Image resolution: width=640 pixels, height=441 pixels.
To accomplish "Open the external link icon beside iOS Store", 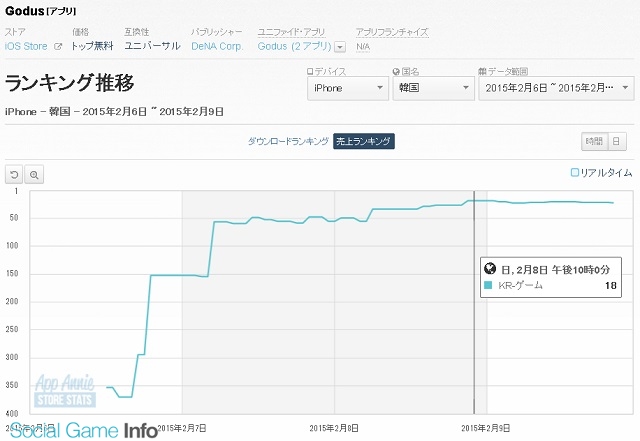I will pyautogui.click(x=58, y=47).
